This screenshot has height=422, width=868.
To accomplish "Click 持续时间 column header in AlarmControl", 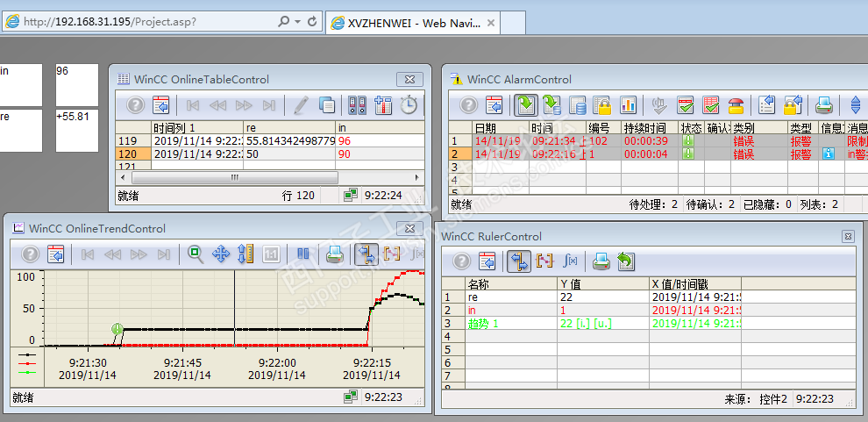I will coord(649,127).
